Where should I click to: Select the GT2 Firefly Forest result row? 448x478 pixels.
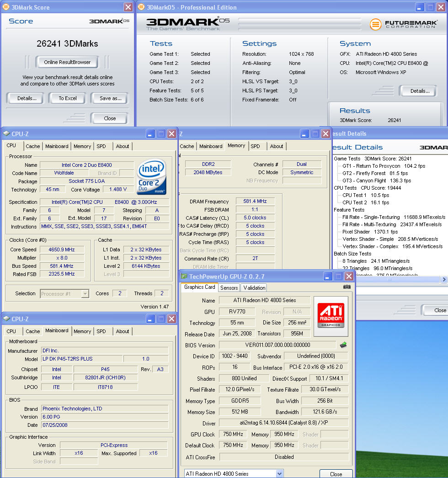pos(375,173)
